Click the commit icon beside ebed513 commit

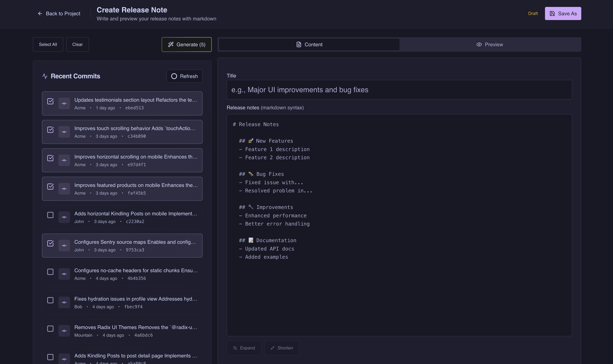64,103
